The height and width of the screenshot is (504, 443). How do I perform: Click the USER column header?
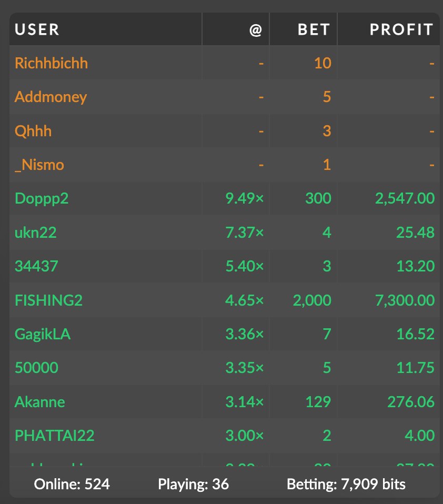point(37,29)
